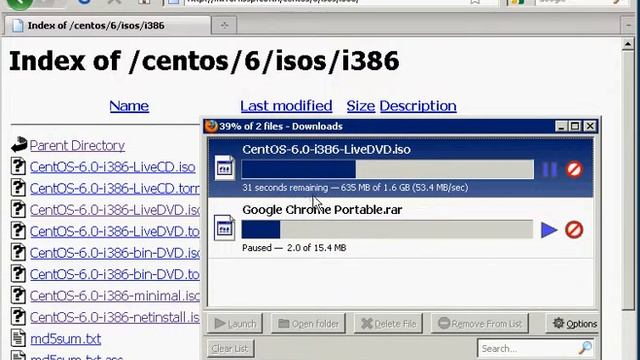Open CentOS-6.0-i386-minimal.iso link
The width and height of the screenshot is (640, 360).
pyautogui.click(x=115, y=296)
